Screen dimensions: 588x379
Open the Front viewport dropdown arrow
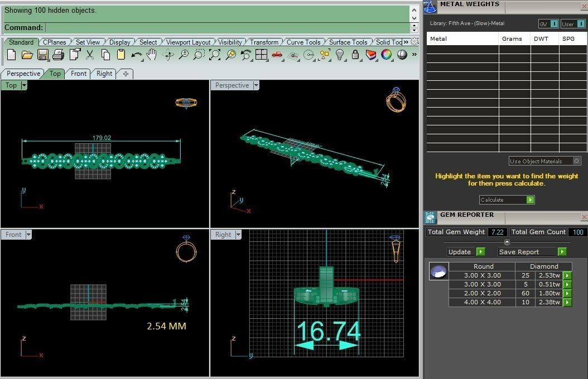28,235
